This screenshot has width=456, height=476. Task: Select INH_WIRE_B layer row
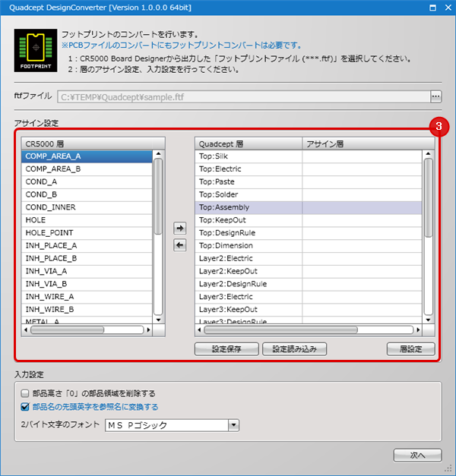coord(87,309)
